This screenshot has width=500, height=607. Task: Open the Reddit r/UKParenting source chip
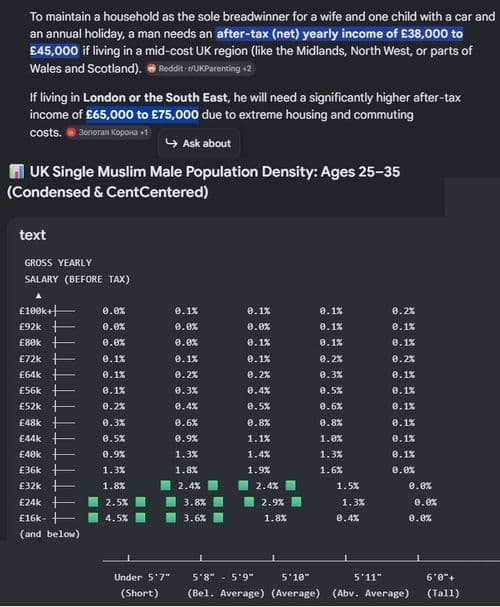200,69
